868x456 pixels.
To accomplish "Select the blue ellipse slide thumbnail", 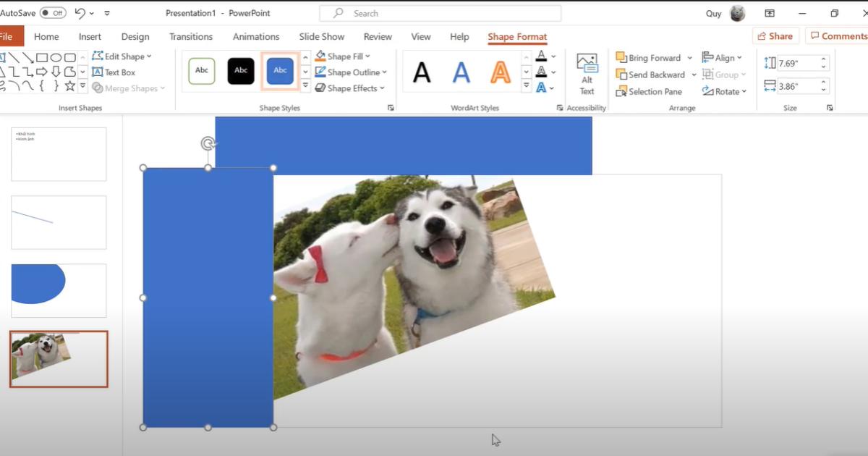I will (59, 290).
